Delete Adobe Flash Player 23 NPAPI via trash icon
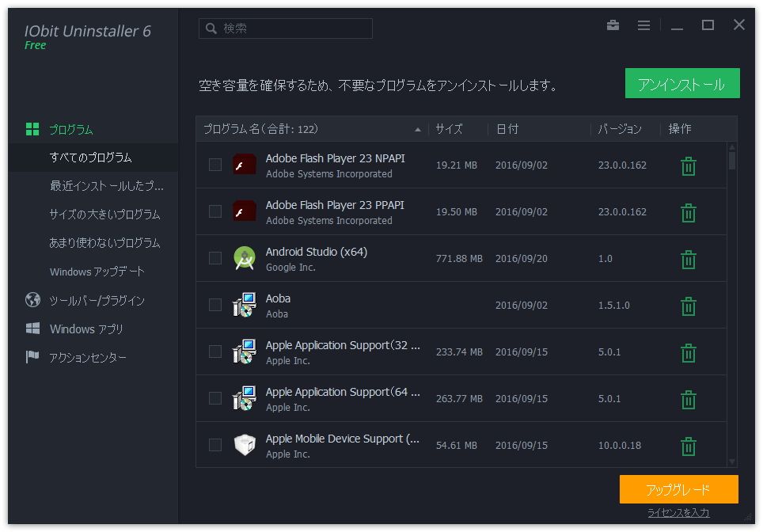The image size is (763, 532). 688,166
